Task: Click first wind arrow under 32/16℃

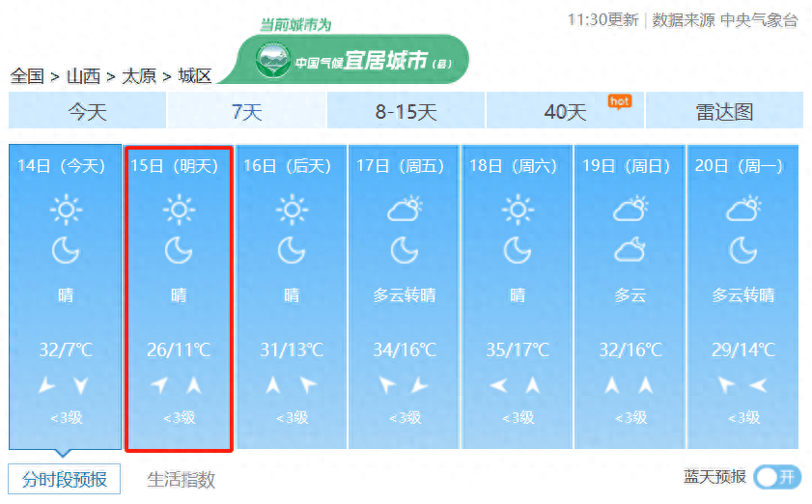Action: pyautogui.click(x=612, y=385)
